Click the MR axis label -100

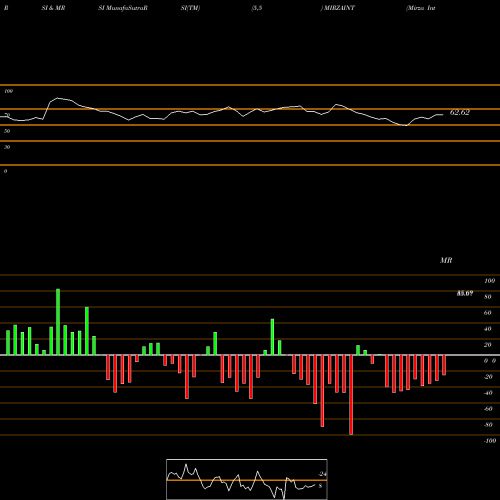(x=490, y=441)
